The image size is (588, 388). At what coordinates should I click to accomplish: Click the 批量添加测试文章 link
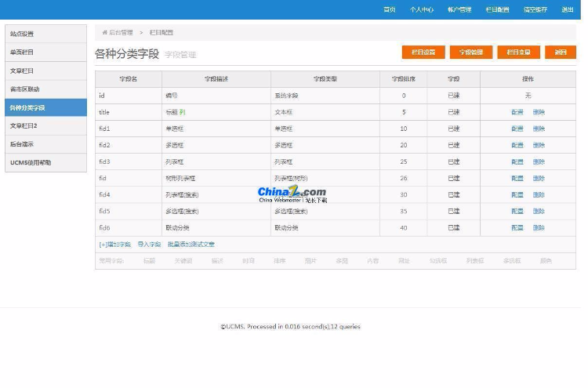point(191,245)
